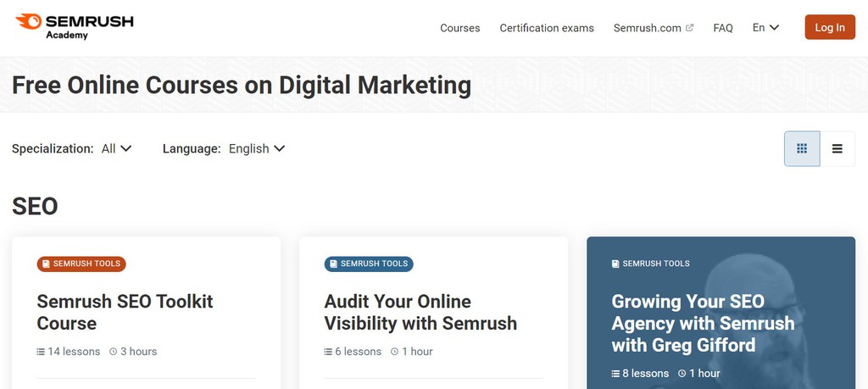Click the external link icon beside Semrush.com
868x389 pixels.
690,28
